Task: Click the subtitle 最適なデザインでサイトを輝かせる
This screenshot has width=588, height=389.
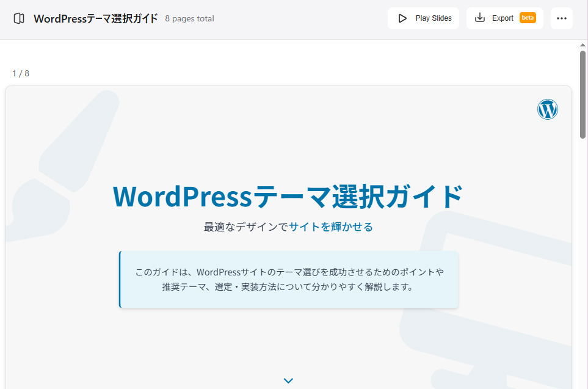Action: pos(288,227)
